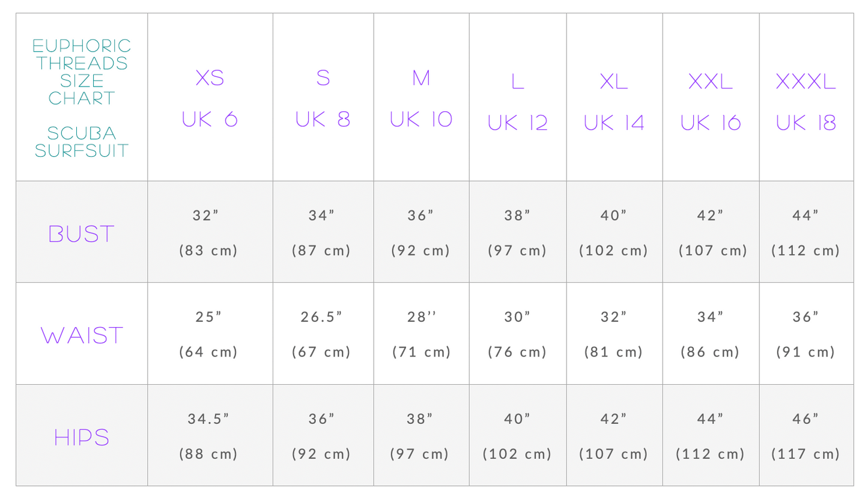
Task: Click the WAIST row label
Action: [x=82, y=334]
